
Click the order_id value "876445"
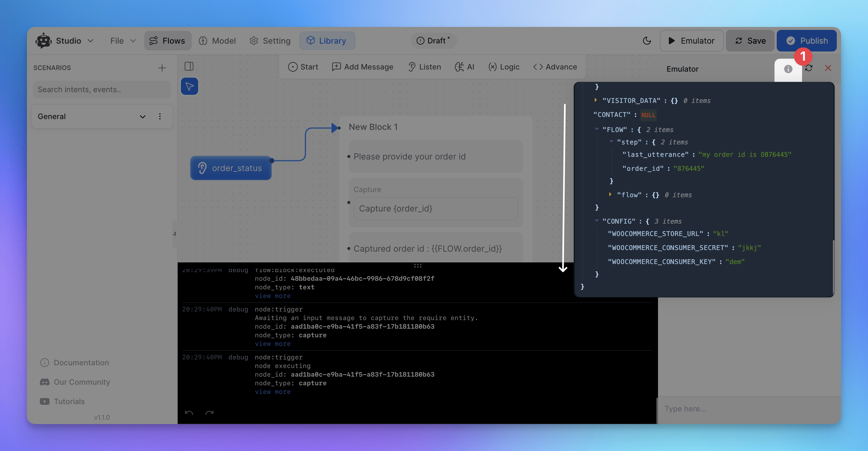tap(688, 169)
